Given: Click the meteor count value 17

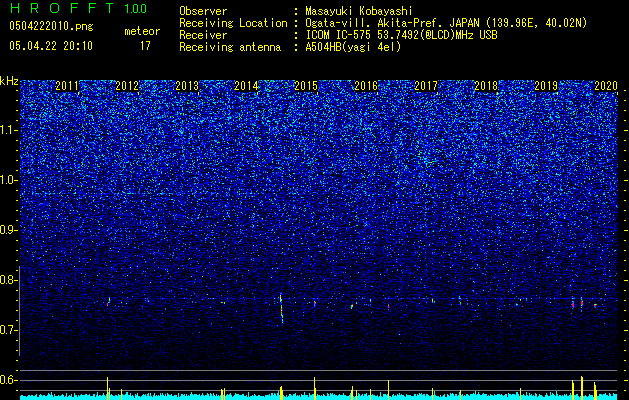Looking at the screenshot, I should [x=145, y=46].
